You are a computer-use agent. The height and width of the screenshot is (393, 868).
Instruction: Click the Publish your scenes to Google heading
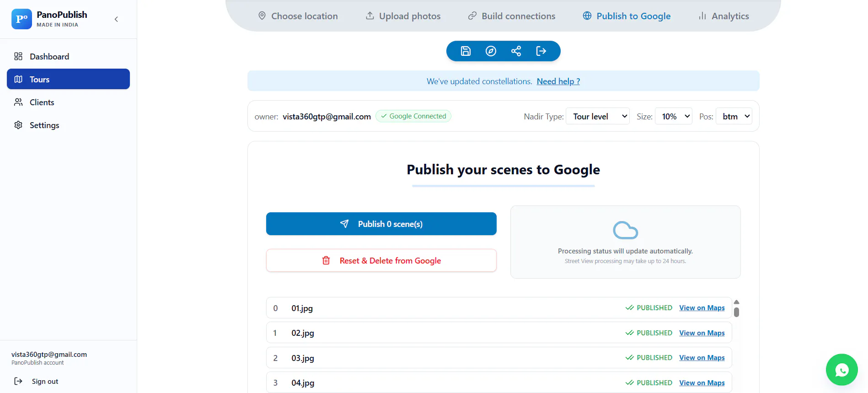pyautogui.click(x=504, y=170)
